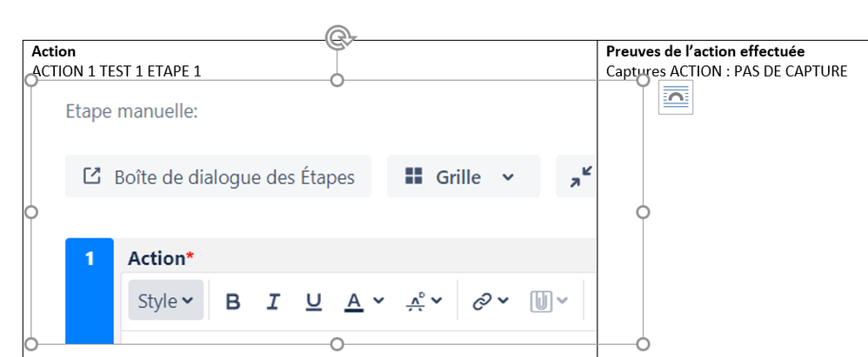Image resolution: width=868 pixels, height=357 pixels.
Task: Click the attachment paperclip icon
Action: coord(542,301)
